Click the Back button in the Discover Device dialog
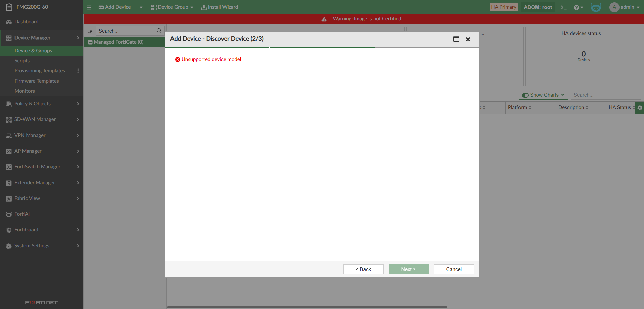The height and width of the screenshot is (309, 644). pyautogui.click(x=363, y=269)
